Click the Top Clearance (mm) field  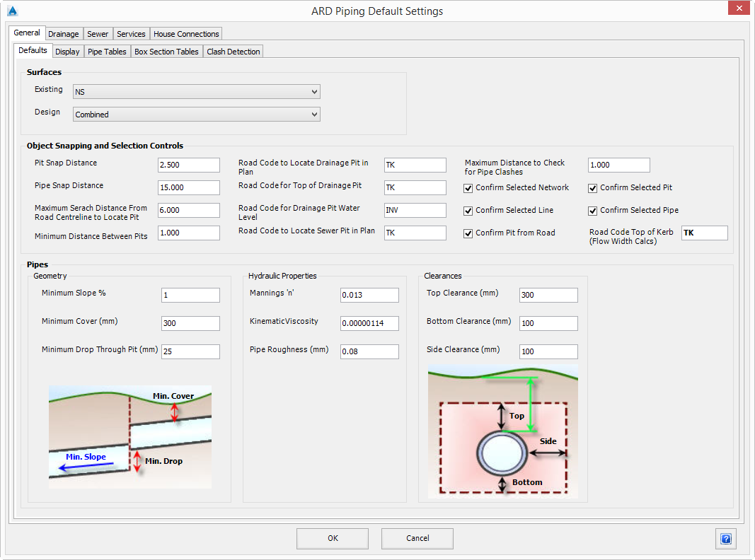548,295
